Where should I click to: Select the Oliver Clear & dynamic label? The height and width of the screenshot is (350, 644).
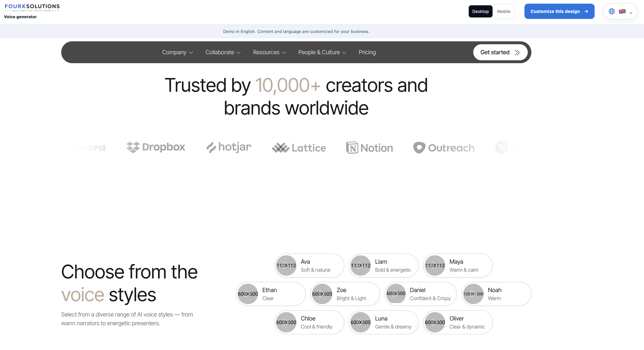click(467, 323)
